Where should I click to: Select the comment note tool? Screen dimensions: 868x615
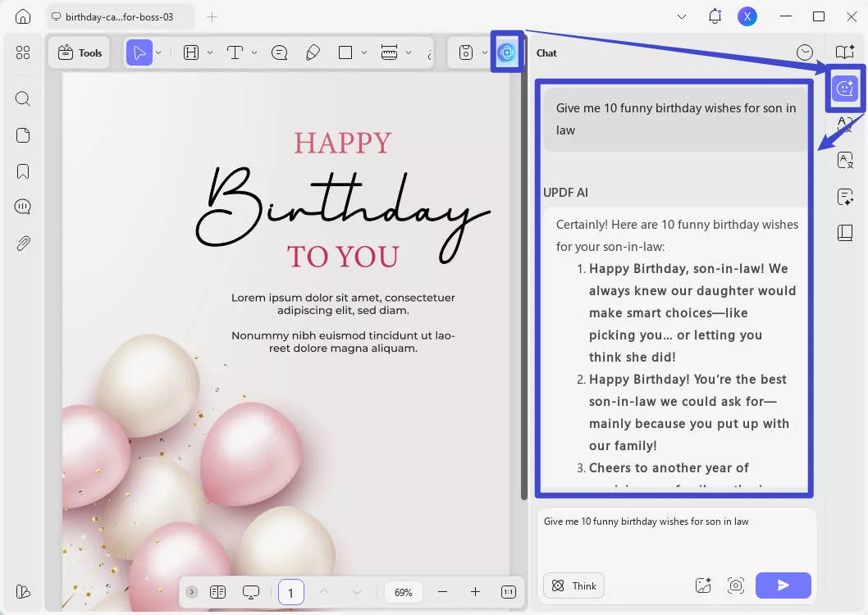click(280, 52)
